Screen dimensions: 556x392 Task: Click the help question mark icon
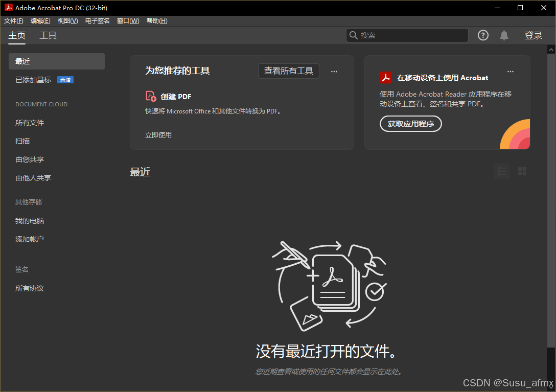483,35
